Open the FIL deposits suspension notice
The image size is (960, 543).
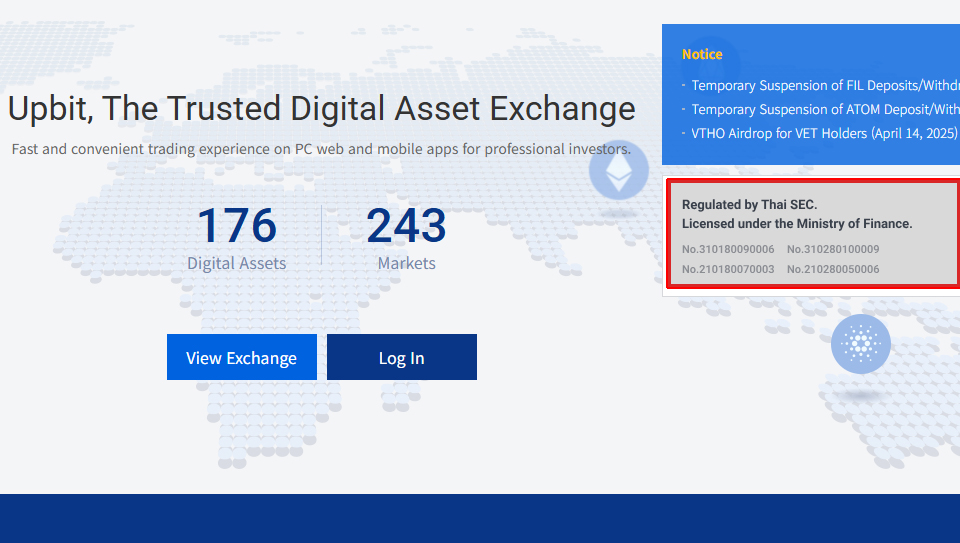point(825,85)
